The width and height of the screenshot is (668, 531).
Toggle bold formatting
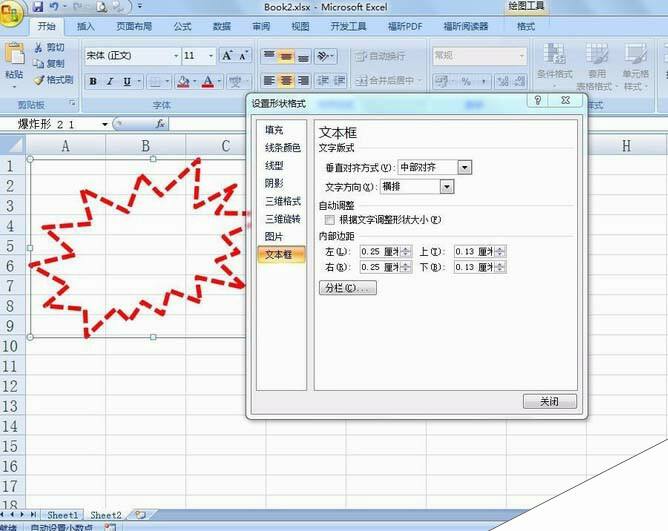(93, 81)
